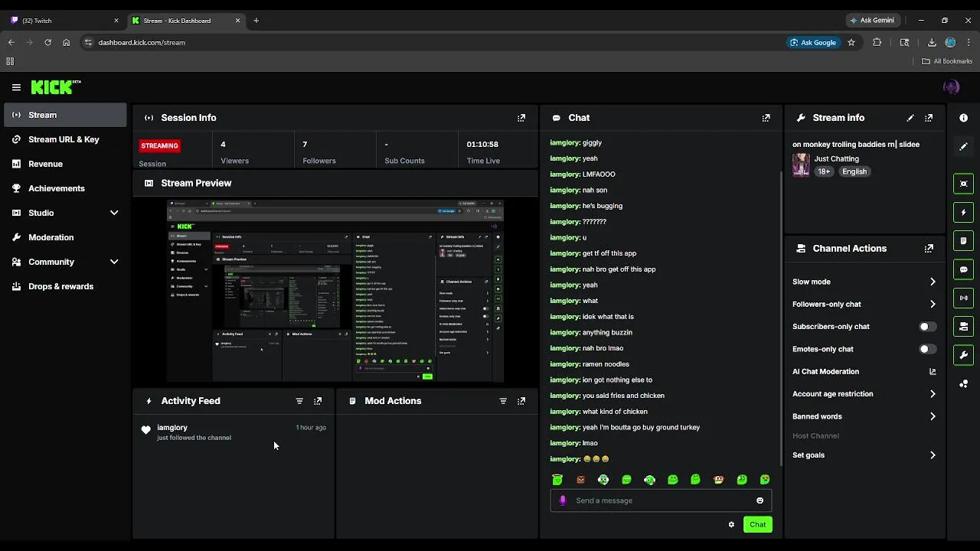This screenshot has width=980, height=551.
Task: Pop out the Stream info panel
Action: pyautogui.click(x=929, y=118)
